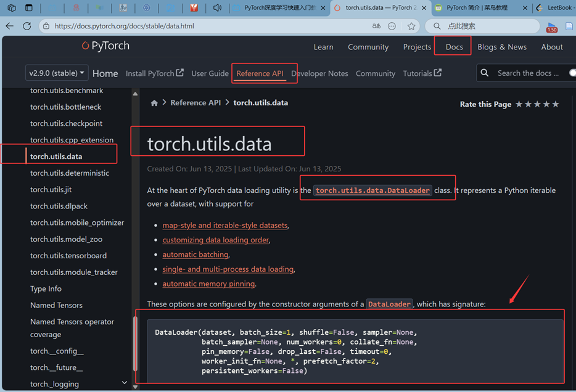Switch to the PyTorch深度学习快速入门 tab
Screen dimensions: 576x392
click(x=279, y=8)
